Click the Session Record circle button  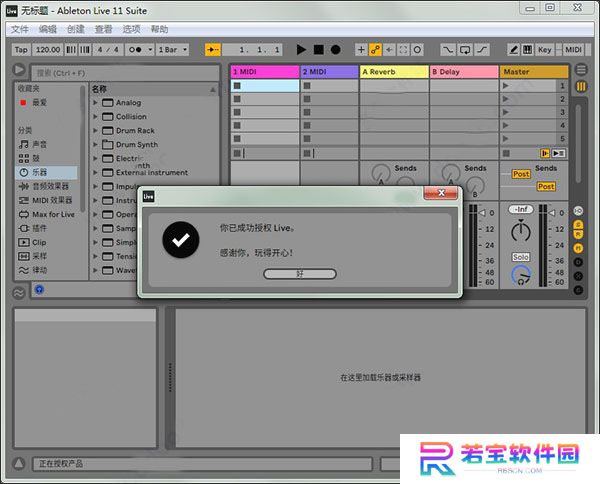click(x=417, y=49)
